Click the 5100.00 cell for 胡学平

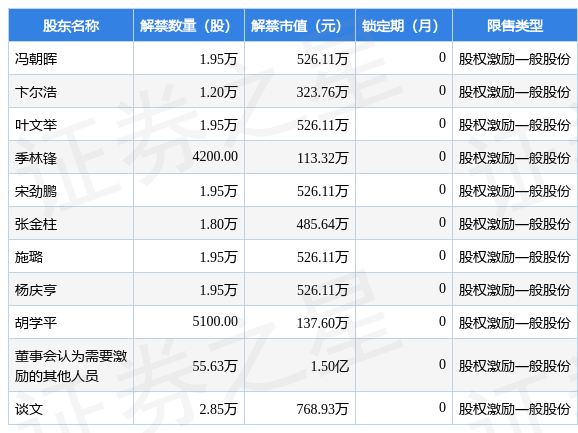[215, 321]
